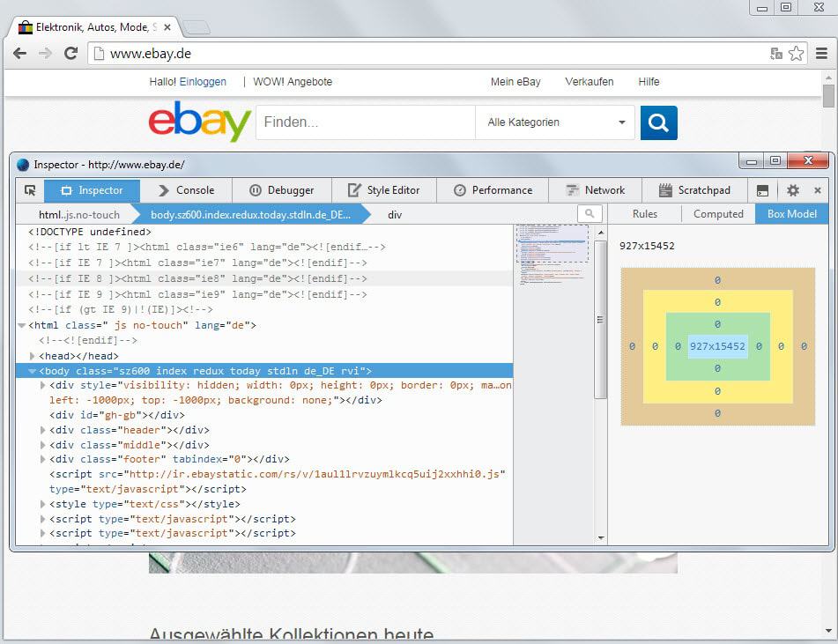Click the html..js.no-touch breadcrumb

tap(79, 215)
